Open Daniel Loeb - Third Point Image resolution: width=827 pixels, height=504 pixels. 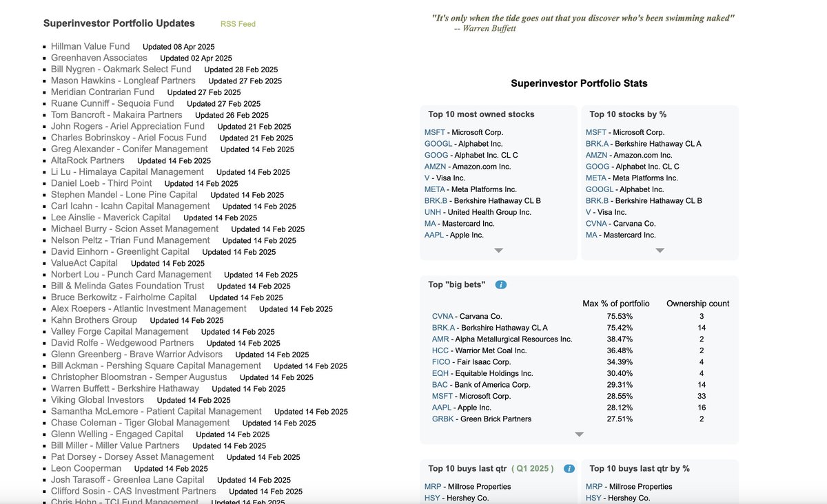(101, 183)
